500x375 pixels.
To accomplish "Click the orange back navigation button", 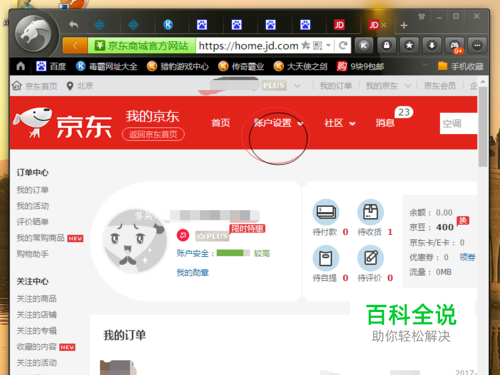I will 75,45.
